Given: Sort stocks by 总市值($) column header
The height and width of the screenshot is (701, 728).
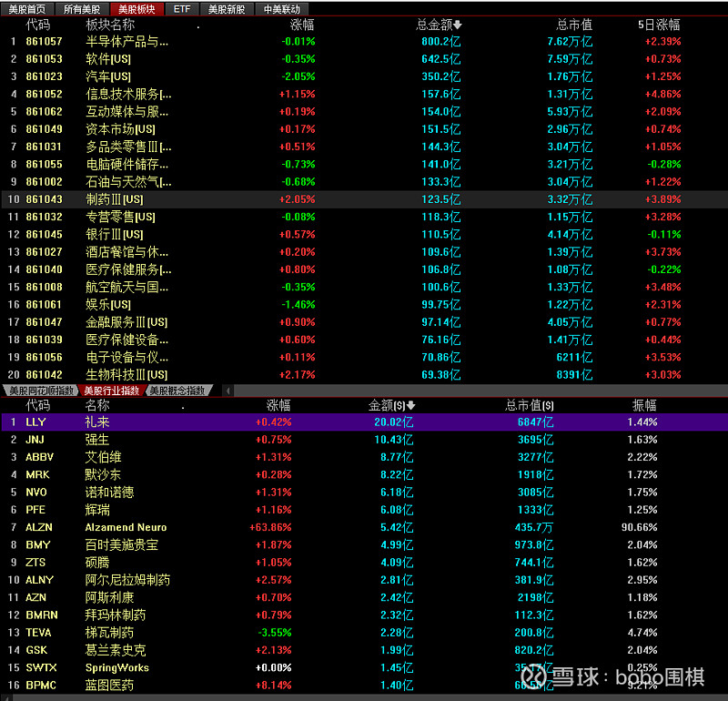Looking at the screenshot, I should pyautogui.click(x=530, y=405).
